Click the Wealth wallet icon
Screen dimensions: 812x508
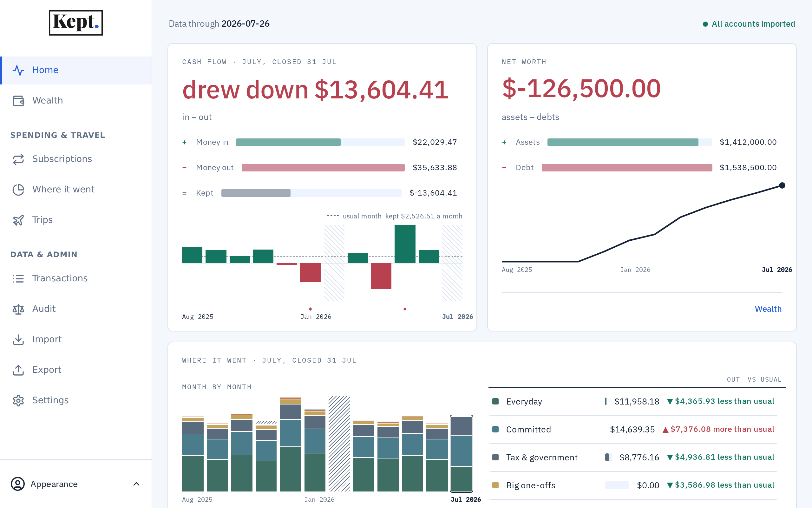18,101
